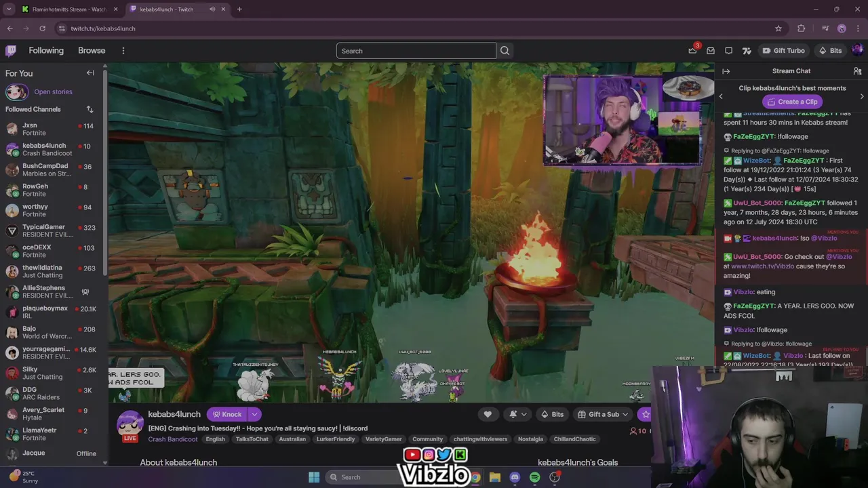Click the search magnifier button
The width and height of the screenshot is (868, 488).
(505, 51)
